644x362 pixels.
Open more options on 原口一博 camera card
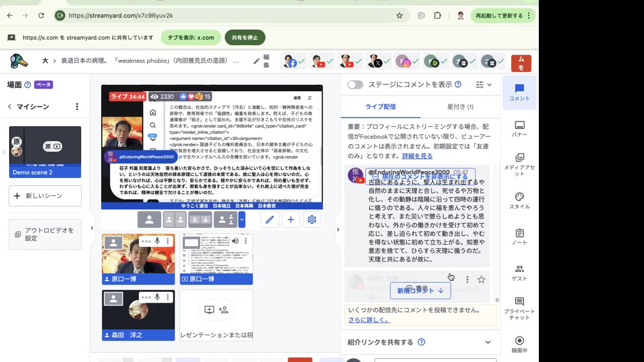[168, 241]
